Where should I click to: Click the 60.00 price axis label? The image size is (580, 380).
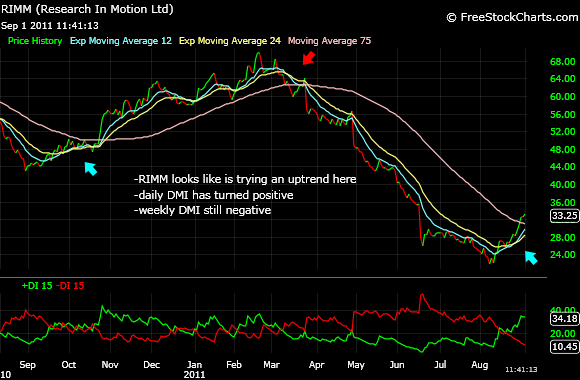(562, 97)
